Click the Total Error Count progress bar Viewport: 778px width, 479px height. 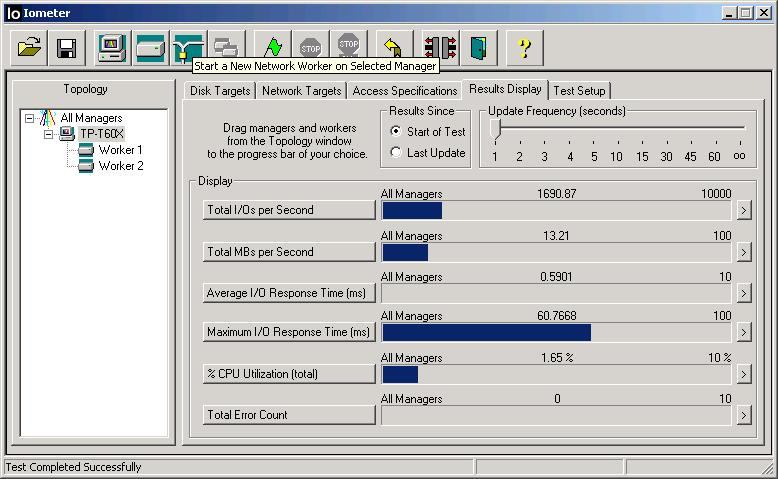556,415
